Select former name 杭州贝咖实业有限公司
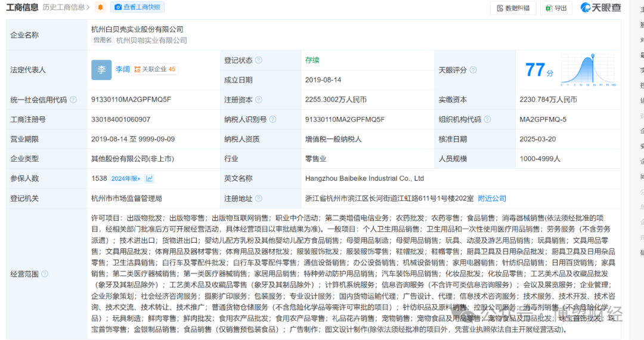Image resolution: width=644 pixels, height=340 pixels. tap(151, 40)
